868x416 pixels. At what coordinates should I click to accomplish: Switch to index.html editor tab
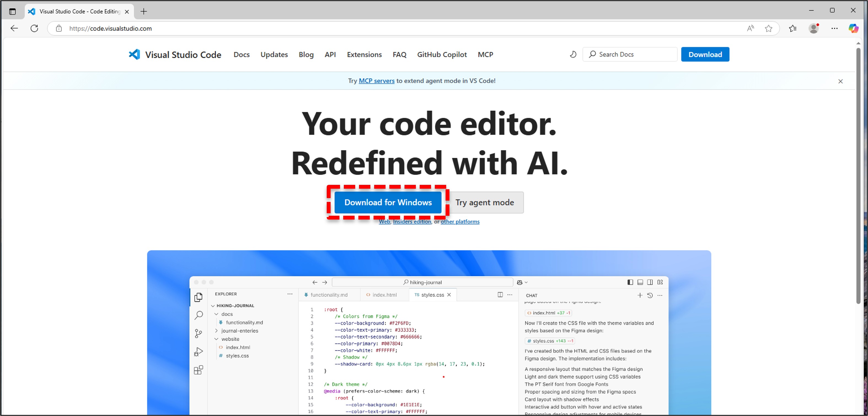pos(384,295)
